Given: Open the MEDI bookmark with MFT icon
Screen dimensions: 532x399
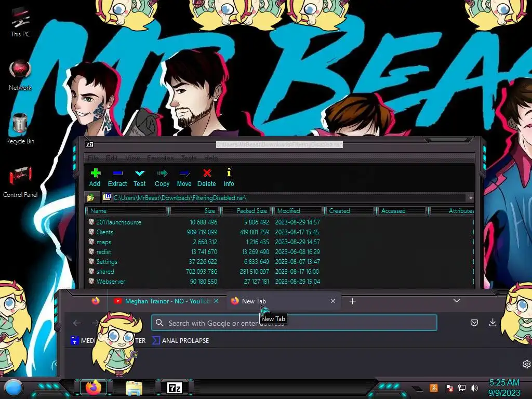Looking at the screenshot, I should (84, 340).
